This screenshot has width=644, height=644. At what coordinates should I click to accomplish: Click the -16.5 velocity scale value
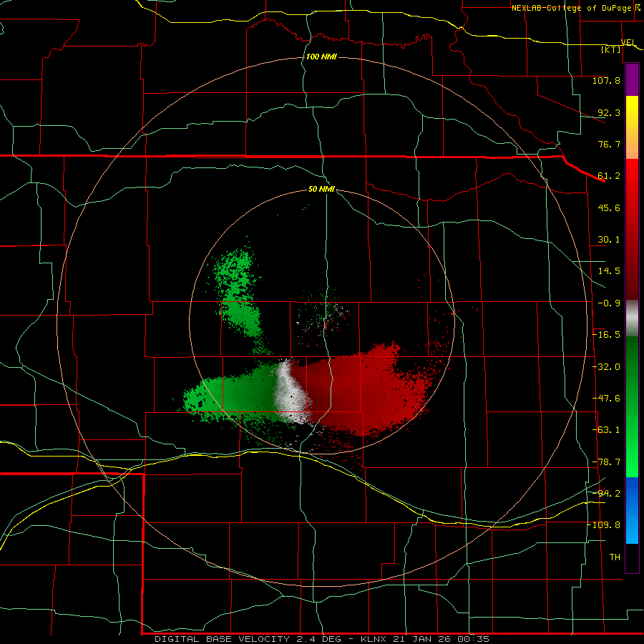point(606,335)
